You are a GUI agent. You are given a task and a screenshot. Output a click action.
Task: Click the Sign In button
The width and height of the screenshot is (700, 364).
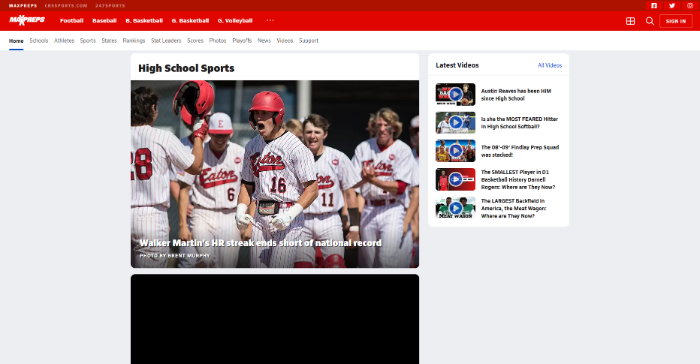pyautogui.click(x=676, y=21)
